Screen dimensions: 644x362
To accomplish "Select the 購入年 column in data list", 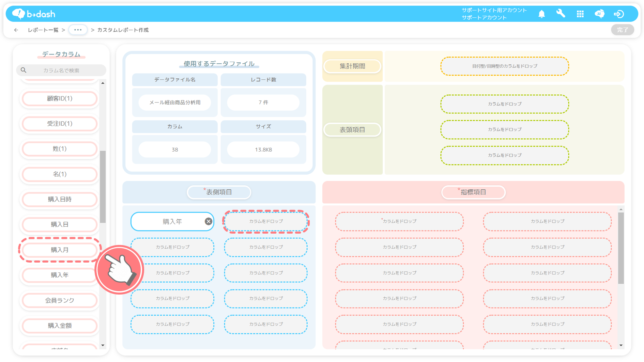I will [x=60, y=275].
